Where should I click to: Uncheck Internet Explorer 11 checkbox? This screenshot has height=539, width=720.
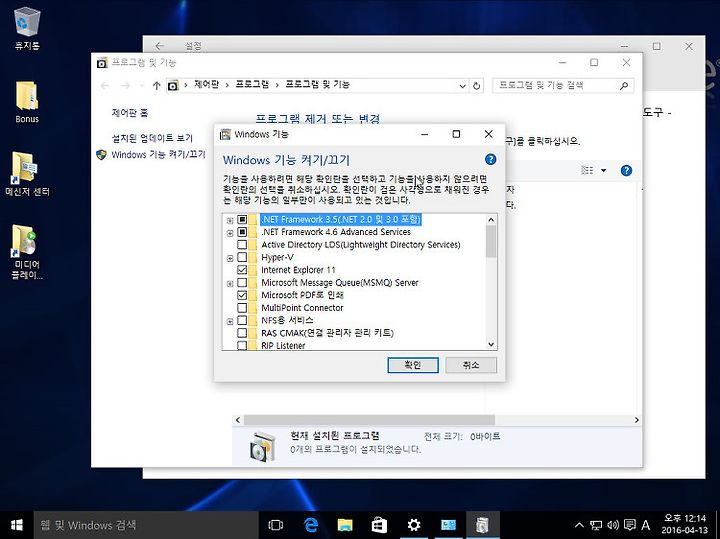coord(242,270)
